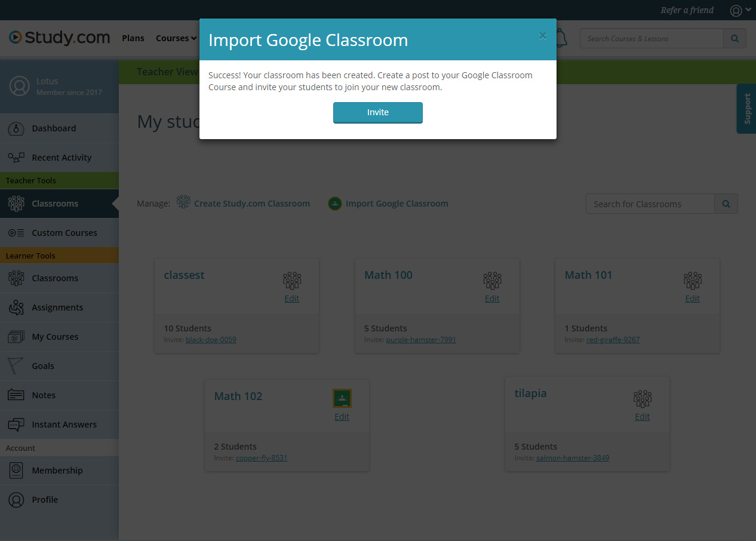Click Edit on the Math 102 card
756x541 pixels.
342,417
